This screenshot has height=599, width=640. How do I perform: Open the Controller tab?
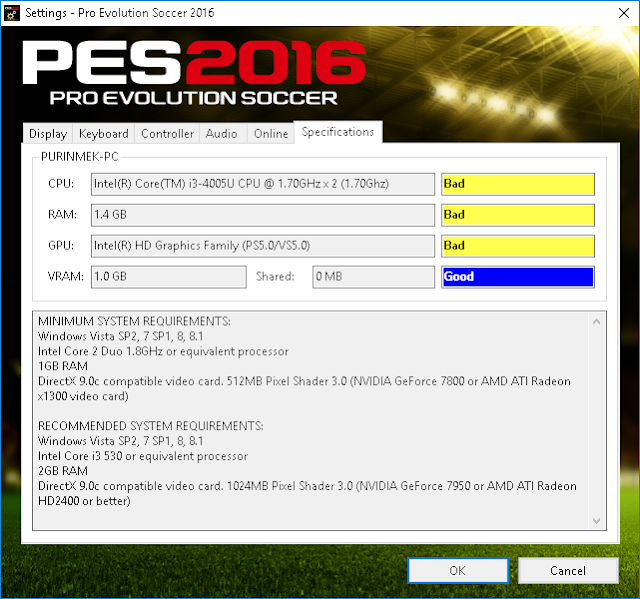(167, 133)
